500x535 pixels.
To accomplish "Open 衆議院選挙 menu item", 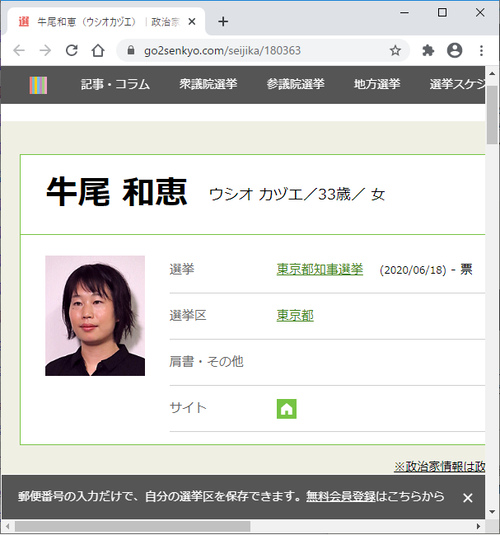I will click(x=208, y=84).
